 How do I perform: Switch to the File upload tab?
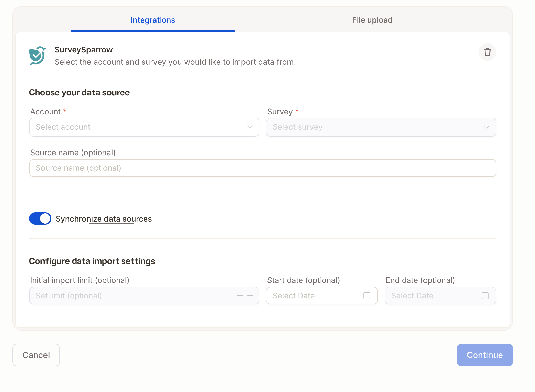(x=372, y=20)
